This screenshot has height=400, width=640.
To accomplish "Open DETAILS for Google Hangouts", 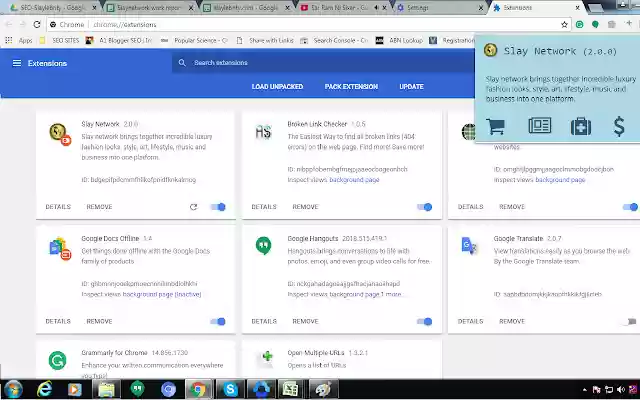I will 264,321.
